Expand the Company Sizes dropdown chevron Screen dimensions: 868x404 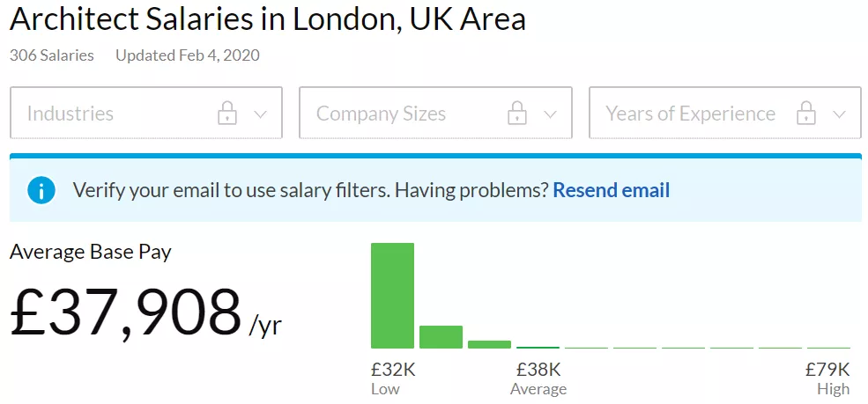[550, 114]
